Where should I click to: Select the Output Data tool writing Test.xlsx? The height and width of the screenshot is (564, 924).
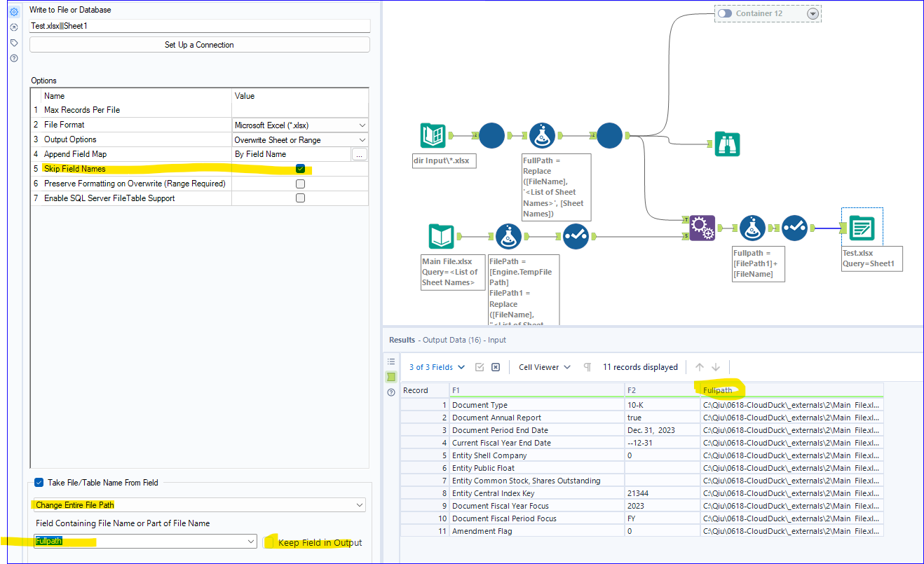point(862,227)
